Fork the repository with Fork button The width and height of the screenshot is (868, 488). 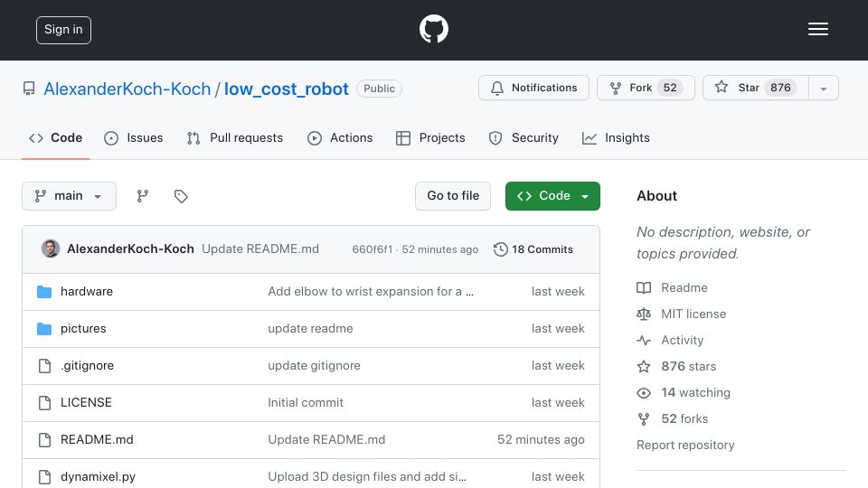[646, 88]
